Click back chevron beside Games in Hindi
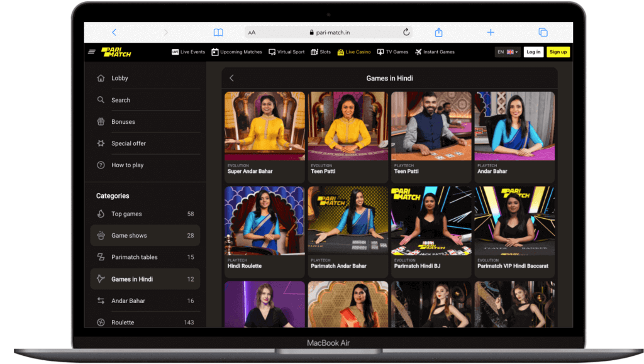 pos(231,78)
